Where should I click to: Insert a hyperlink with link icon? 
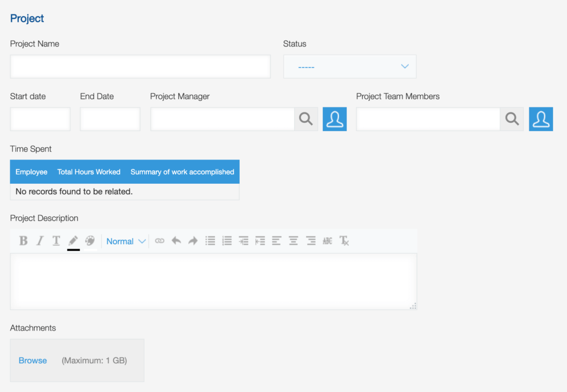159,241
